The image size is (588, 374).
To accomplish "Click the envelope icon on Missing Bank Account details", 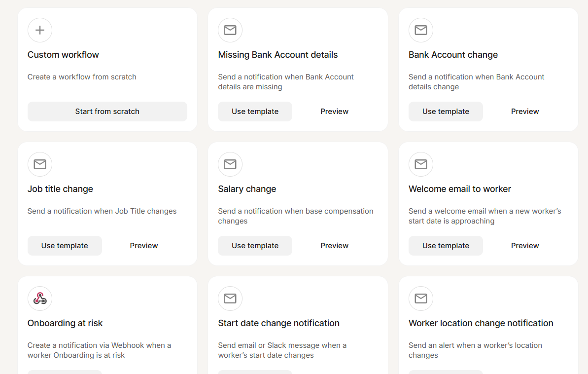I will [230, 30].
